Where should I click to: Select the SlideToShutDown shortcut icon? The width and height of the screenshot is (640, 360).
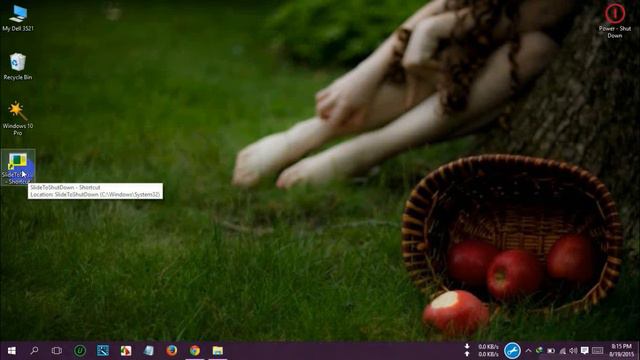tap(18, 167)
